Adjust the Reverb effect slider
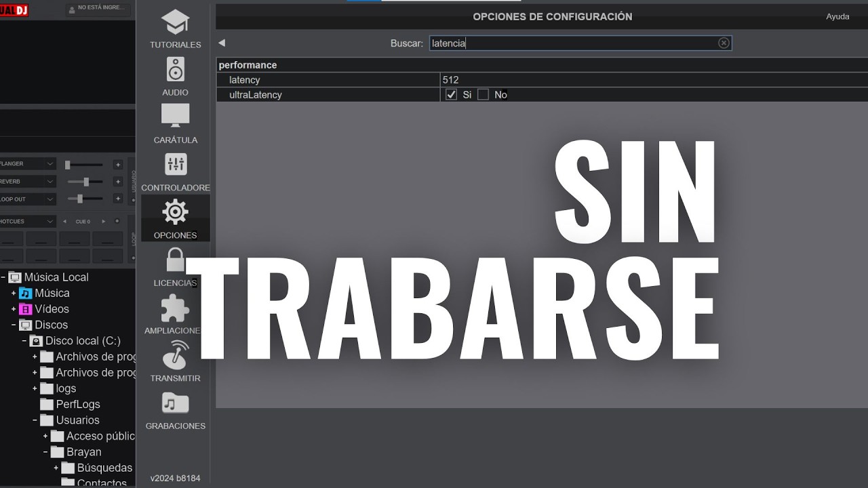The width and height of the screenshot is (868, 488). coord(84,182)
